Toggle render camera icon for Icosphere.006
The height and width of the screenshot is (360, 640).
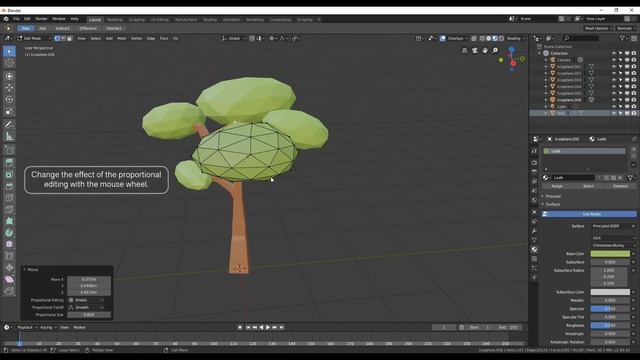coord(634,100)
